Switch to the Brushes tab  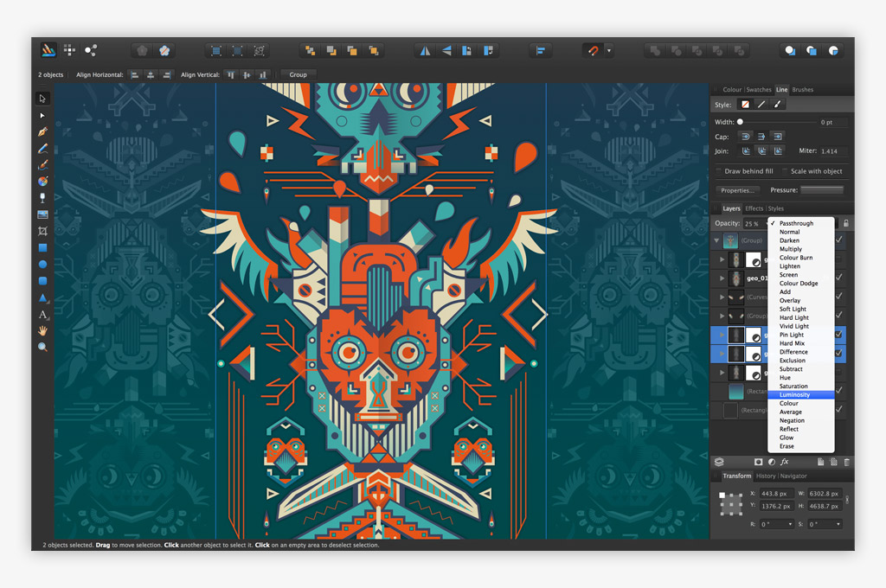802,89
